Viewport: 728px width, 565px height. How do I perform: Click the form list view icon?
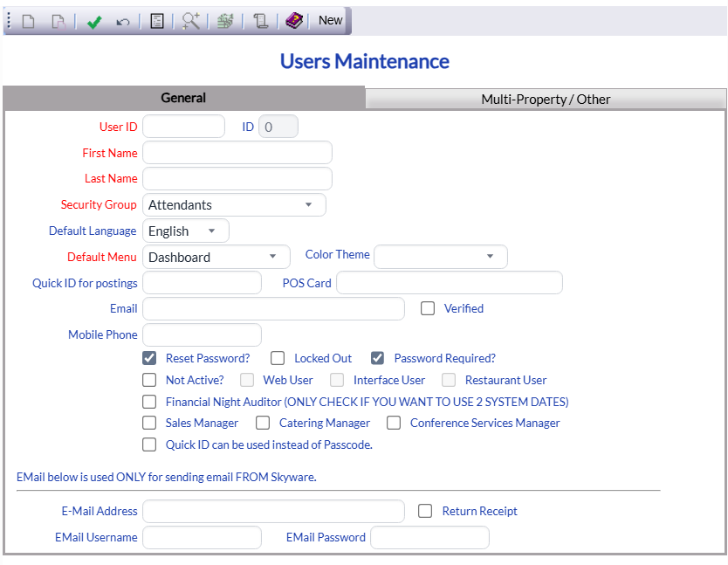point(157,21)
